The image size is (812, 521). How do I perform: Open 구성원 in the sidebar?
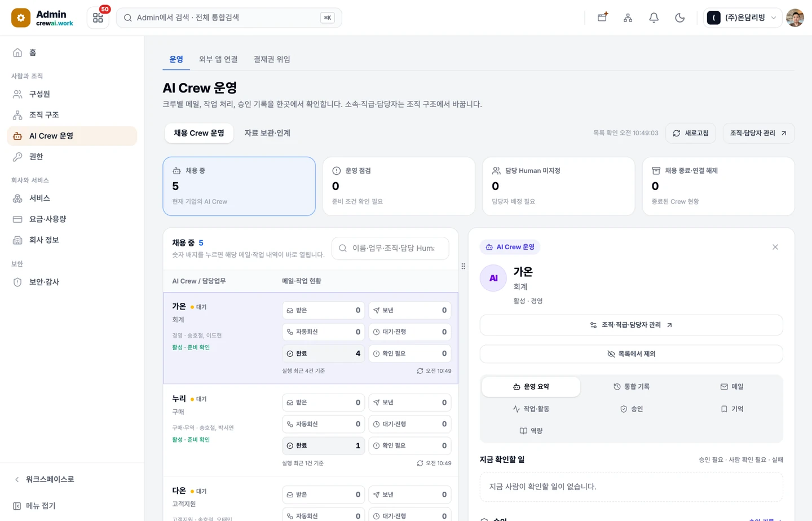coord(72,94)
